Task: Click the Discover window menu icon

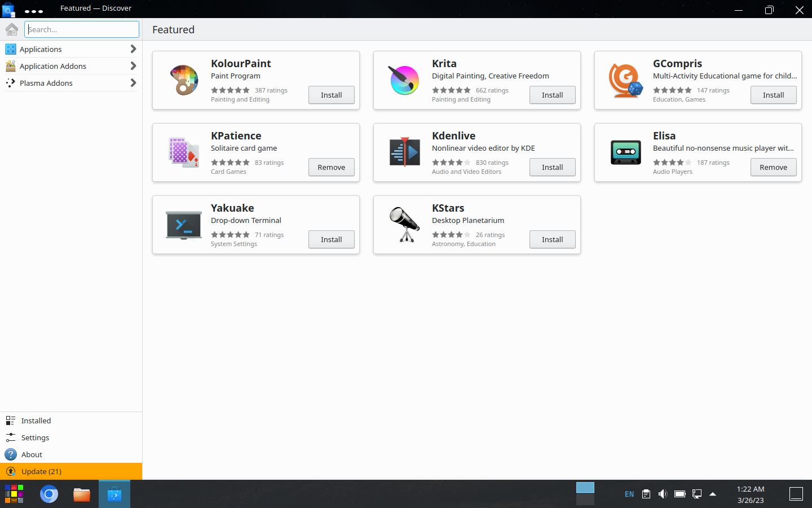Action: click(x=8, y=9)
